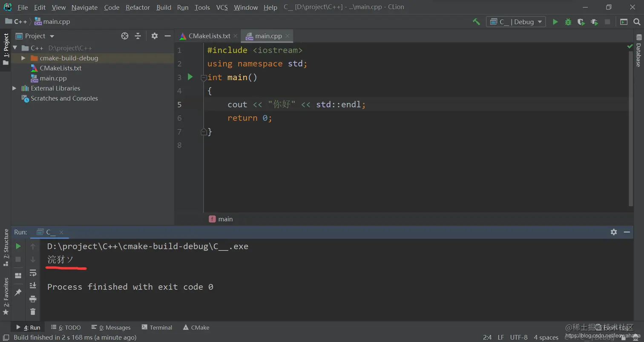Open the terminal-style icon in top toolbar
Viewport: 644px width, 342px height.
(x=624, y=22)
